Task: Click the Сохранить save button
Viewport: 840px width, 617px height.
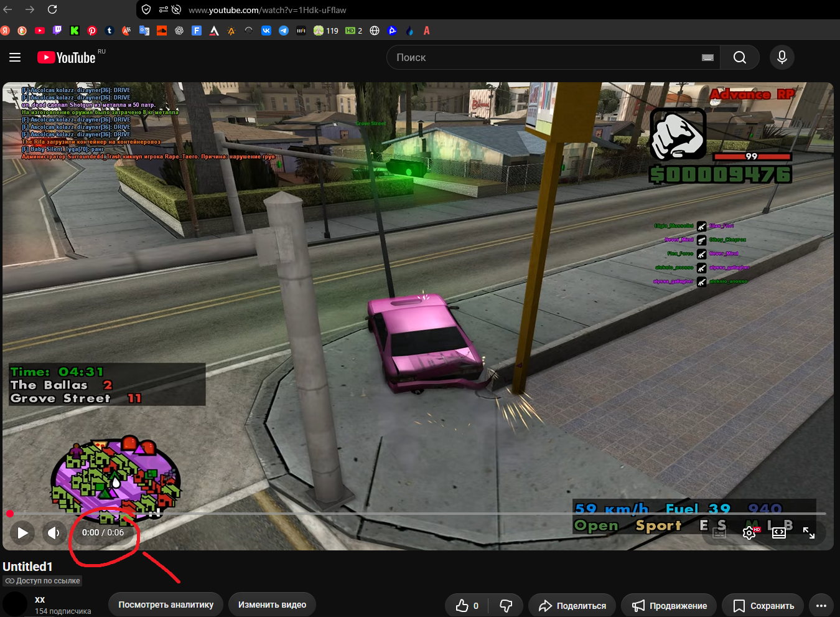Action: tap(763, 606)
